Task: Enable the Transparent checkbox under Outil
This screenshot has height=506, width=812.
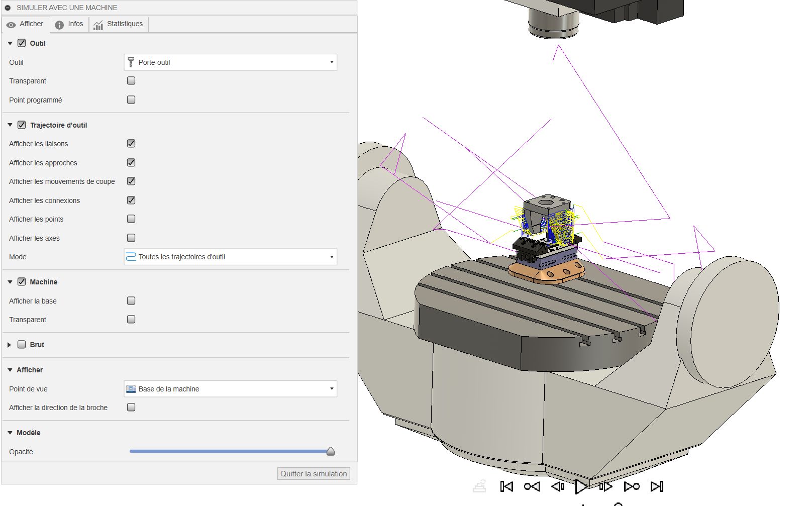Action: click(x=131, y=81)
